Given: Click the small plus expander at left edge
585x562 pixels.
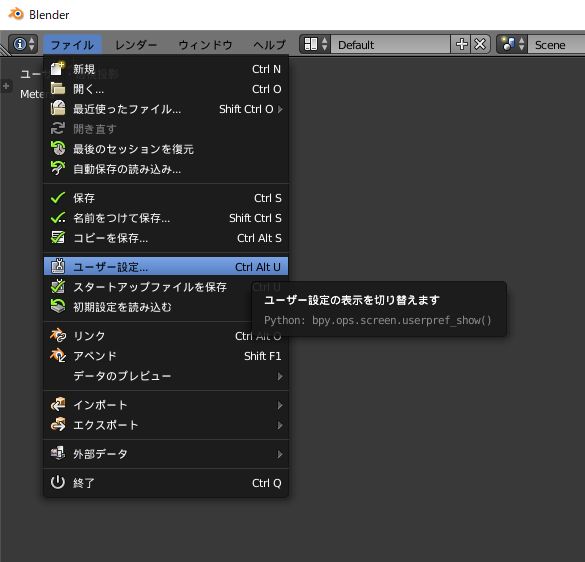Looking at the screenshot, I should point(6,86).
